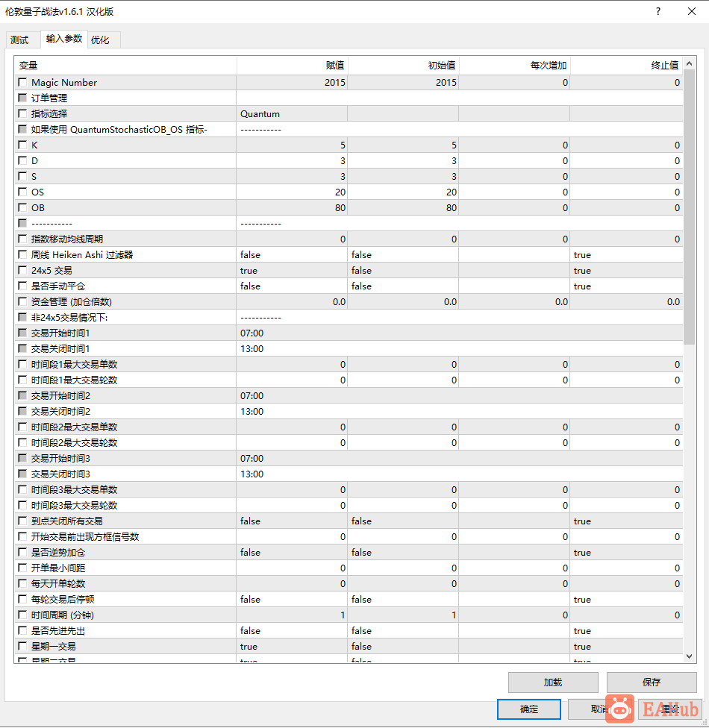
Task: Click the 赋值 column header
Action: tap(293, 66)
